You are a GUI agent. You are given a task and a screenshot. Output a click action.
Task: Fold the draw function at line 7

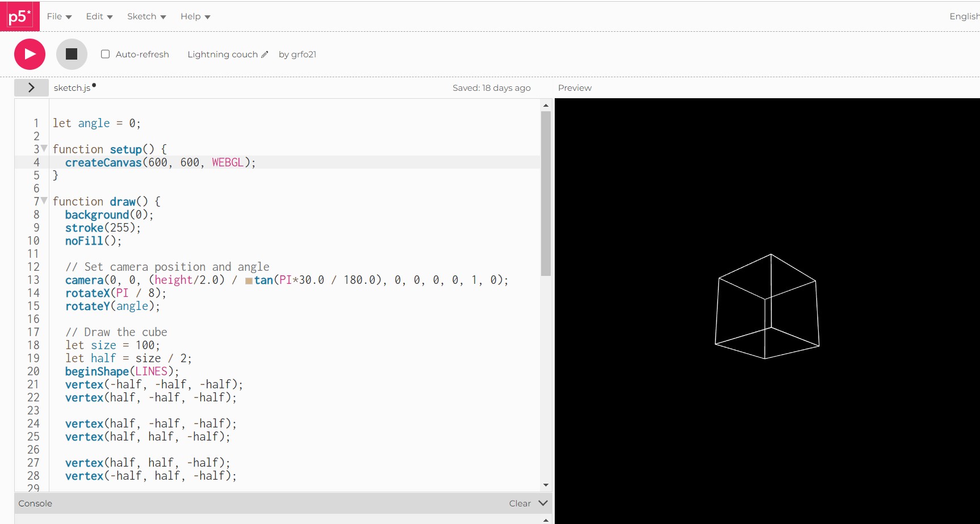coord(44,200)
